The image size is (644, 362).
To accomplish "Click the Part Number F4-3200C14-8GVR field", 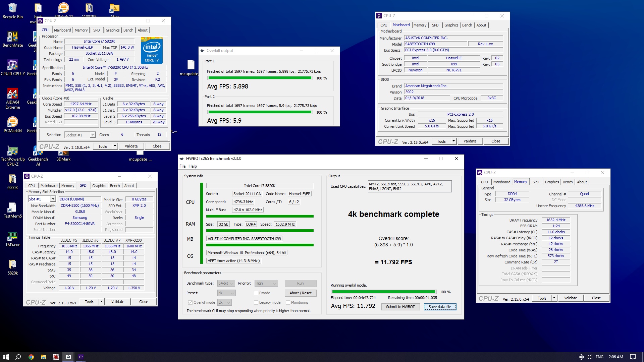I will click(80, 224).
